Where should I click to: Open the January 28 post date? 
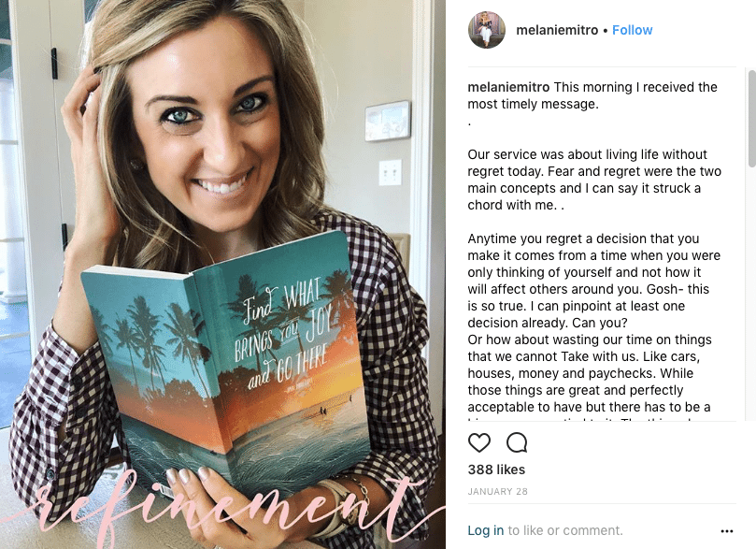click(497, 492)
